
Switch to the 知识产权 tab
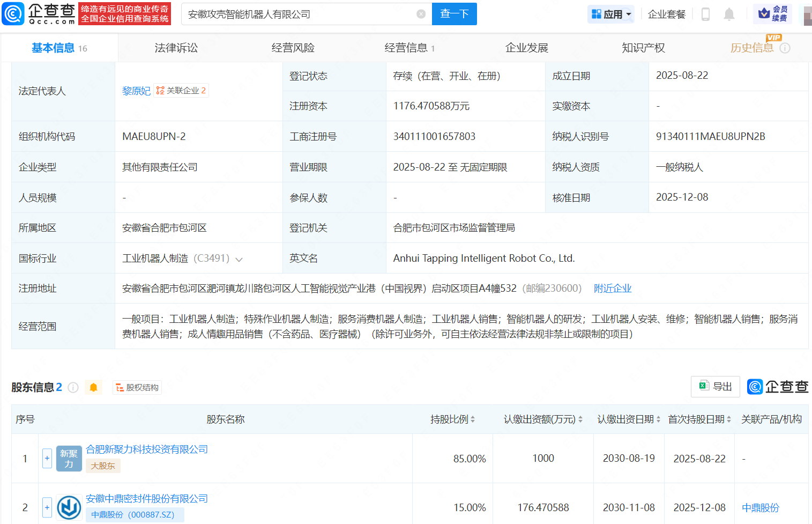click(x=643, y=48)
